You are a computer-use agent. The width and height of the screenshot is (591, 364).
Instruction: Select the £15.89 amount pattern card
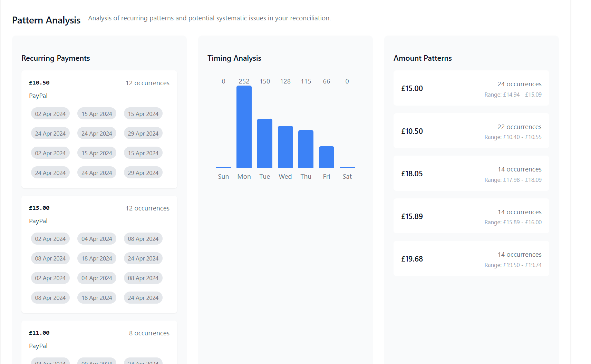pos(471,216)
